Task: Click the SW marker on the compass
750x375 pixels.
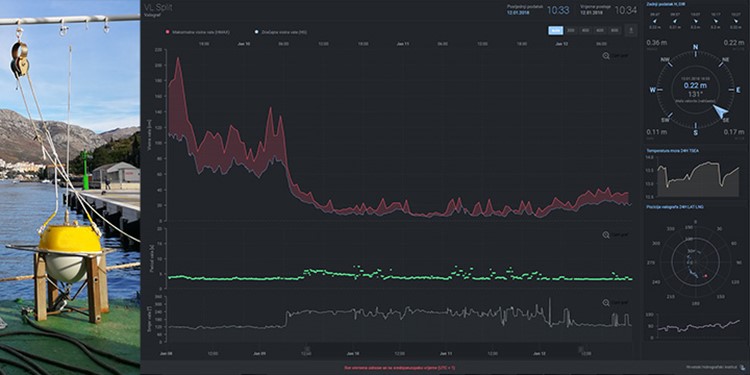Action: pos(665,120)
